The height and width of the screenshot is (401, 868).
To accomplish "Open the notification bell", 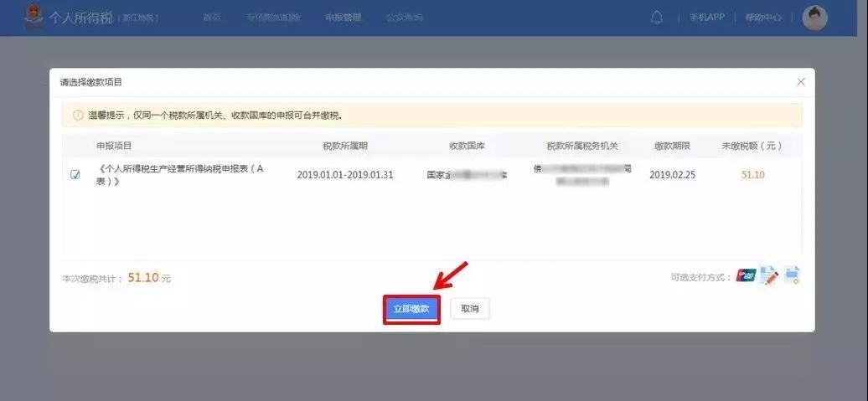I will (x=657, y=18).
